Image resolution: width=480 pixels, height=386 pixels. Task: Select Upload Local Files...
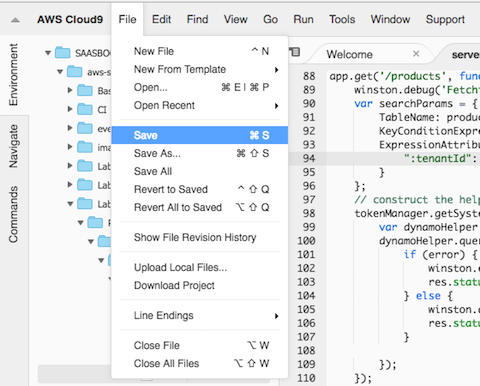(200, 267)
